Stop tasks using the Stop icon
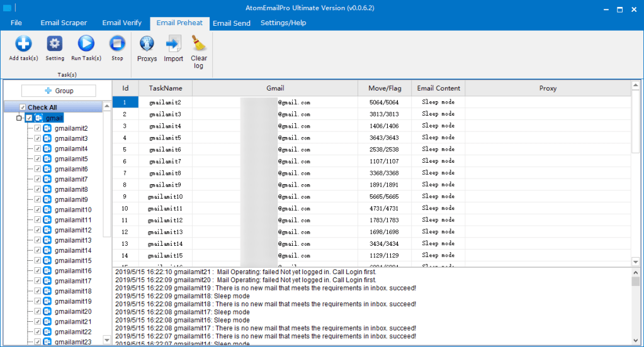This screenshot has height=347, width=644. pos(117,44)
